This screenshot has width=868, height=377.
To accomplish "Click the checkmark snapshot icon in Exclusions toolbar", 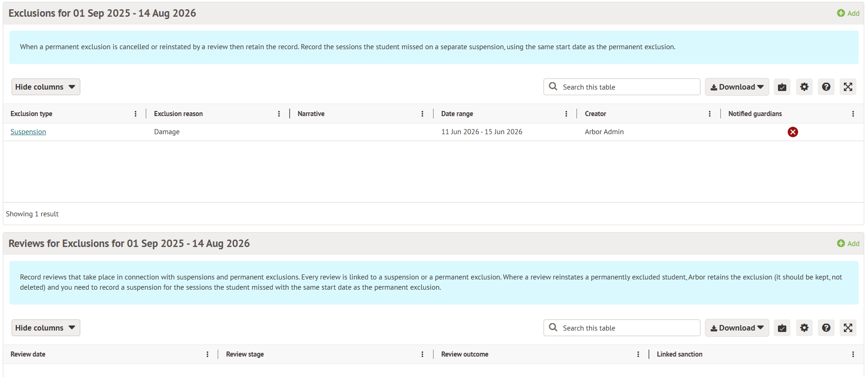I will (x=782, y=87).
